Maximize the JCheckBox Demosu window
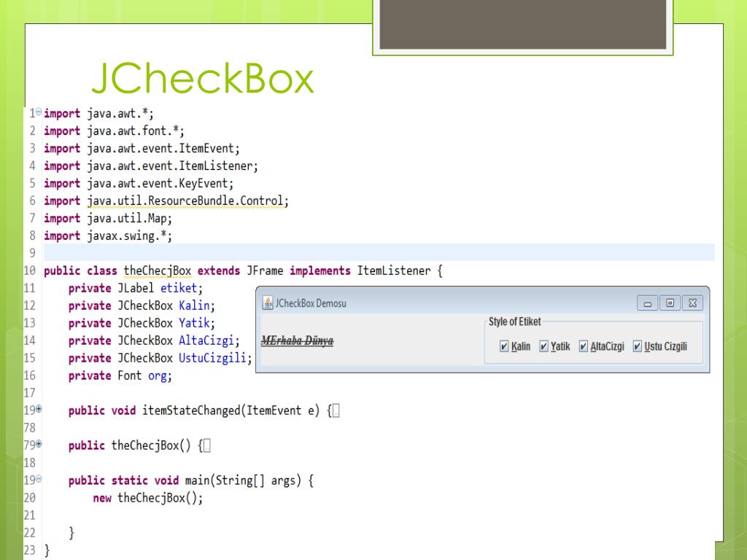Image resolution: width=747 pixels, height=560 pixels. click(x=670, y=303)
